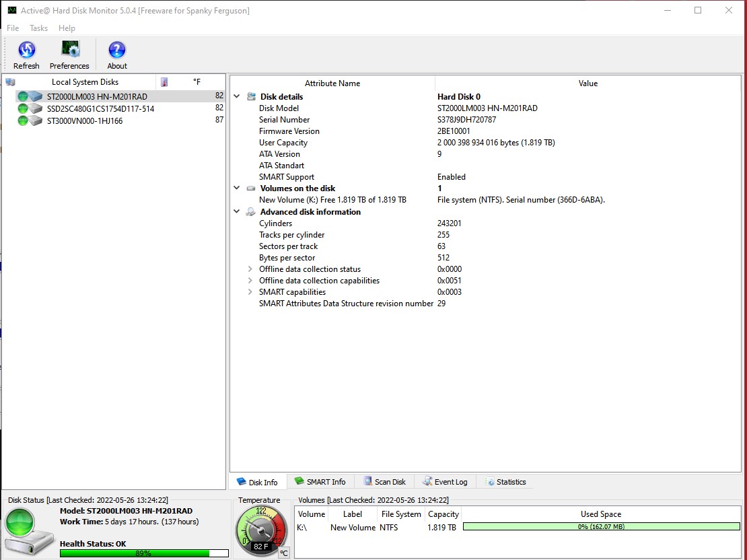Viewport: 747px width, 560px height.
Task: Click the Refresh toolbar icon
Action: (26, 50)
